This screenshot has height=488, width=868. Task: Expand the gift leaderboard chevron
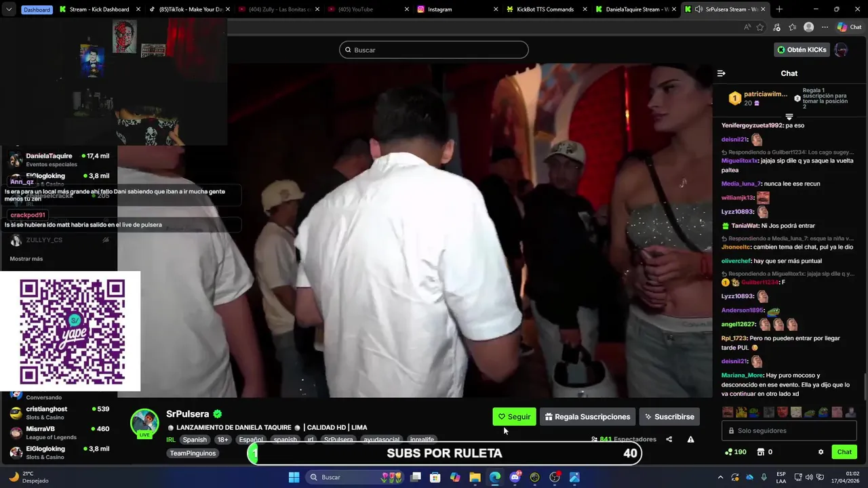[x=789, y=117]
